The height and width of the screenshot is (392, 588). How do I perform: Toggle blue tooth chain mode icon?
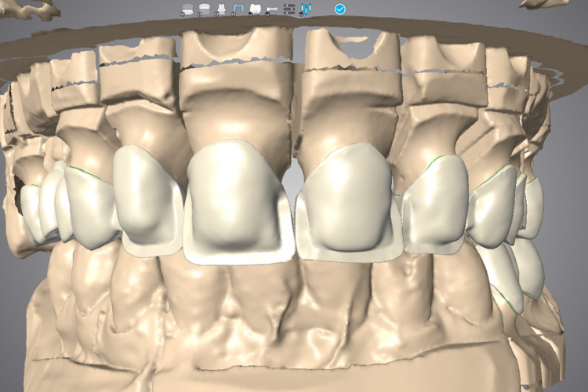[x=307, y=9]
